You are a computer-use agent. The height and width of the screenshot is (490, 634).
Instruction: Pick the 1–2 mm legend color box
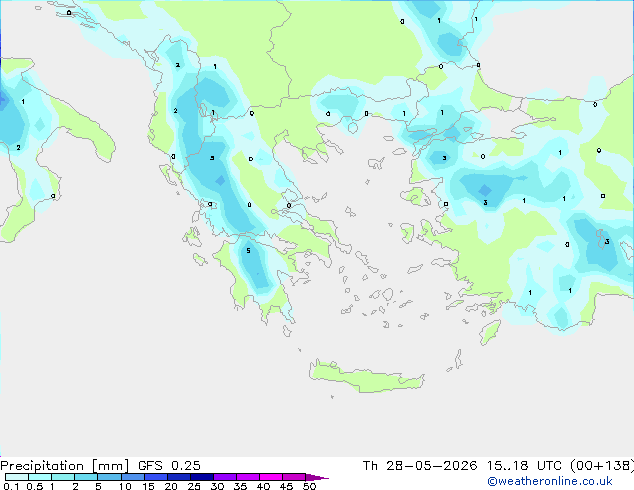(x=63, y=477)
